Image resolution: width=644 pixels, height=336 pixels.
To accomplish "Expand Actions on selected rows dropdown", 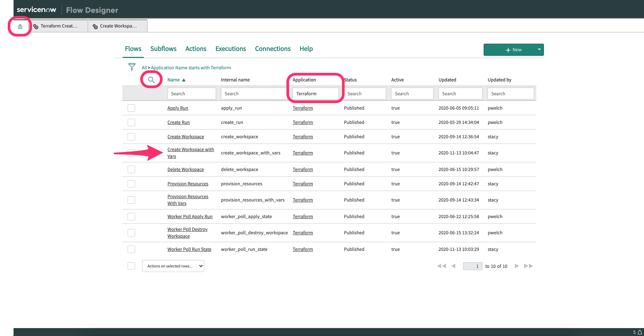I will [173, 266].
